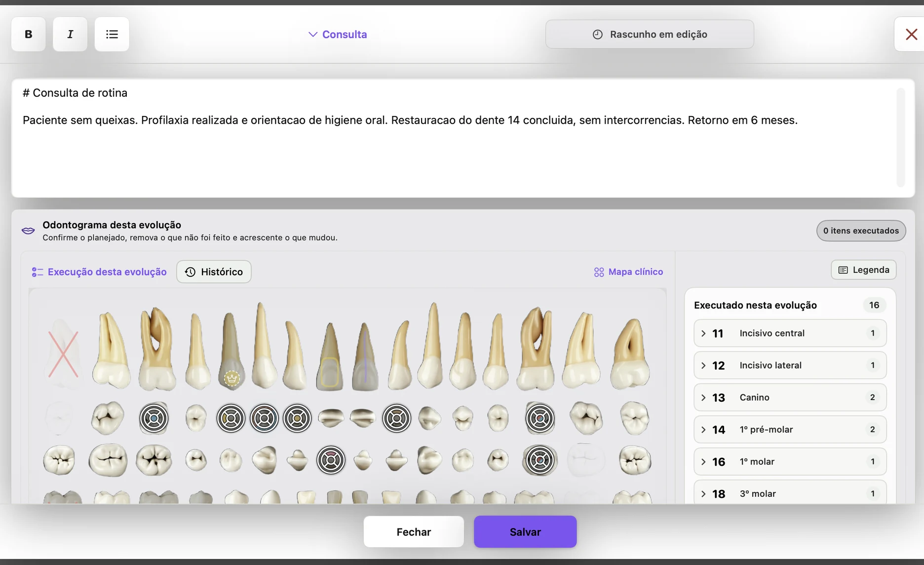The image size is (924, 565).
Task: Open the Legenda panel
Action: click(x=863, y=270)
